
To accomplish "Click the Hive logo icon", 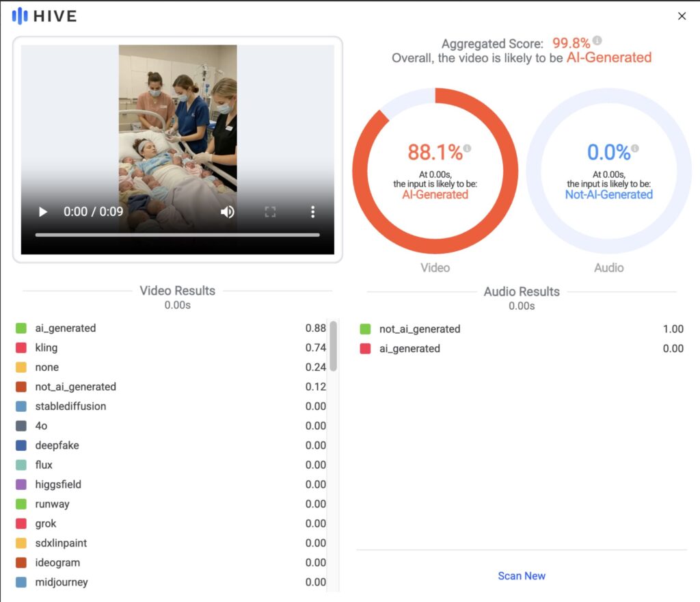I will (x=20, y=16).
